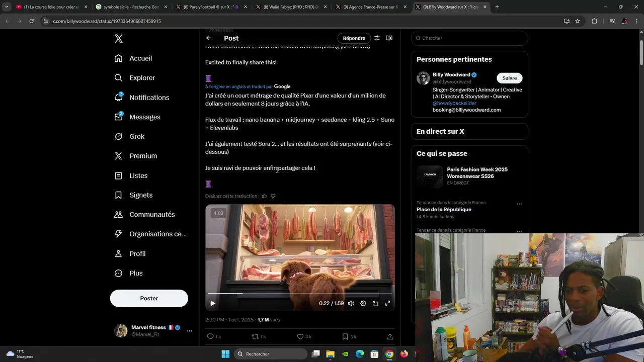This screenshot has width=644, height=362.
Task: Open Premium in the sidebar
Action: click(136, 156)
